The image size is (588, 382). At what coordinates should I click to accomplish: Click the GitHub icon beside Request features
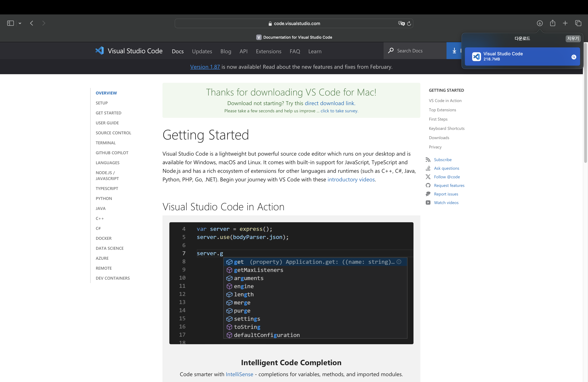[x=428, y=185]
